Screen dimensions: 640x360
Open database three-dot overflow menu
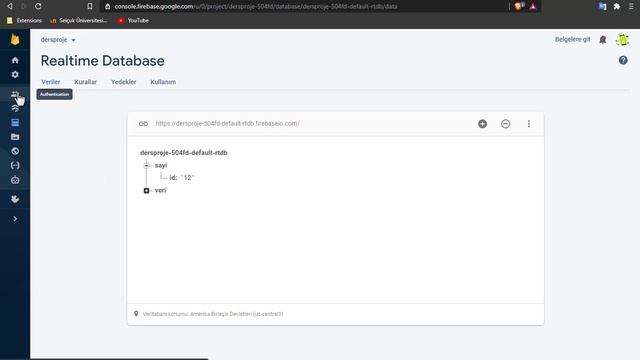point(529,124)
